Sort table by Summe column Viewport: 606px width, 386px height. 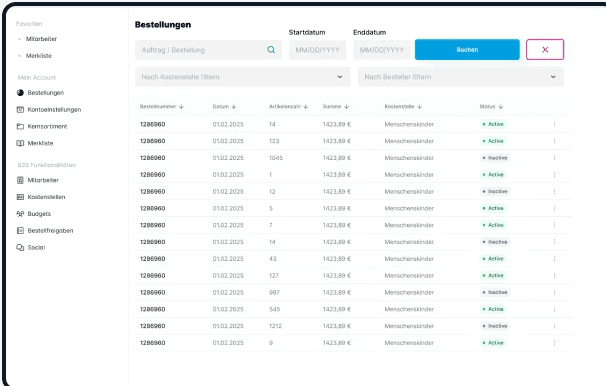pos(346,107)
